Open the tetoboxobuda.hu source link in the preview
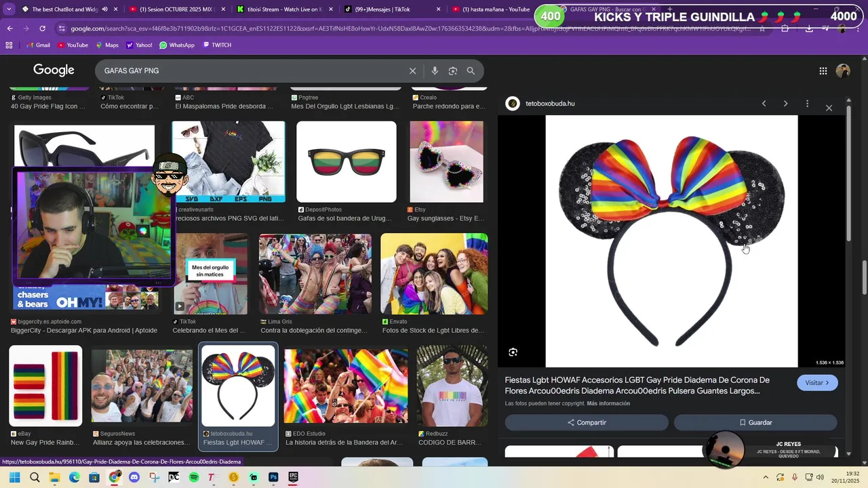 [550, 104]
